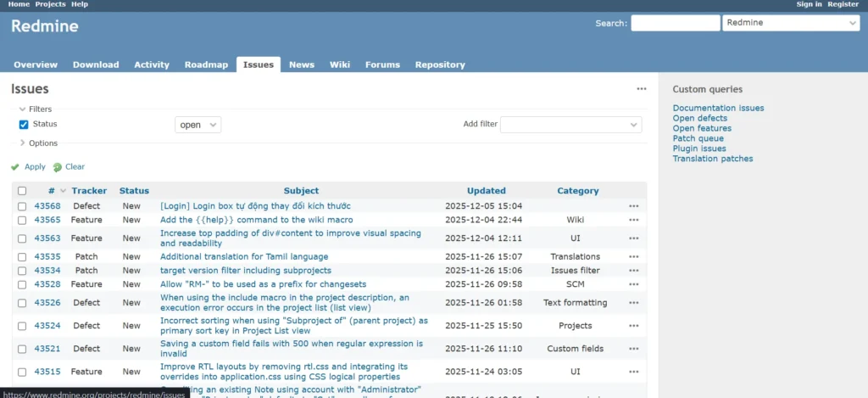Open the Repository tab
This screenshot has width=868, height=398.
[440, 64]
